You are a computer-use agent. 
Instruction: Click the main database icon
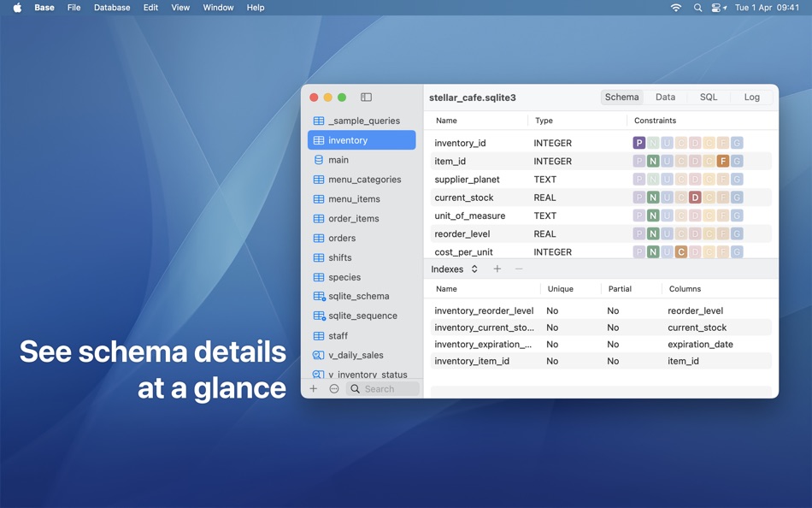[x=319, y=160]
